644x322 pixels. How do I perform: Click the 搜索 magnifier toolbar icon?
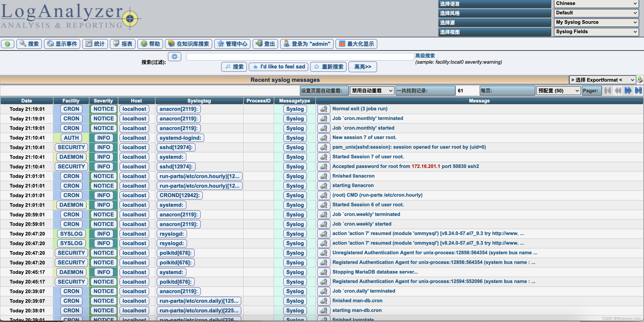(x=29, y=44)
